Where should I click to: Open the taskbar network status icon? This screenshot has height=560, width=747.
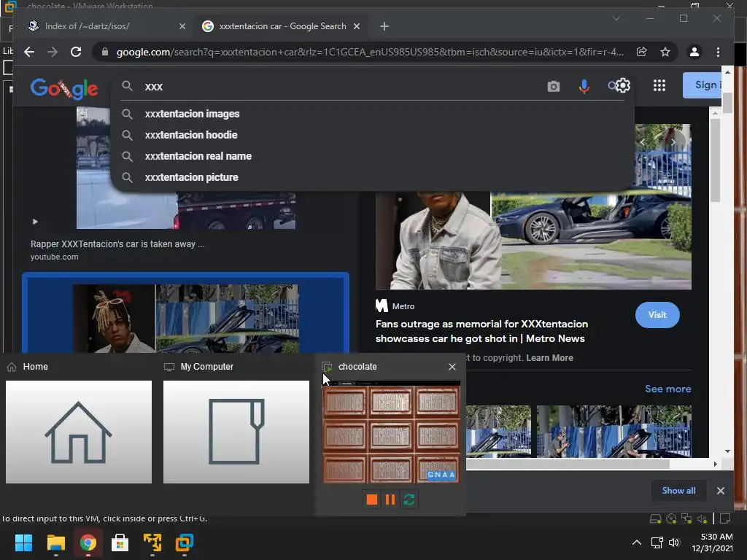click(657, 542)
